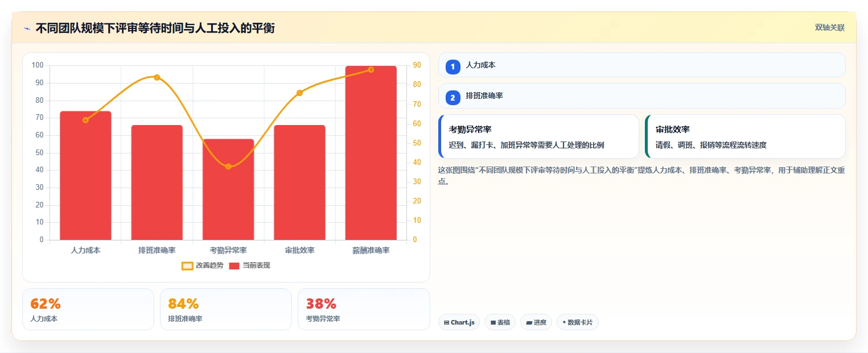868x353 pixels.
Task: Click the 审批效率 x-axis label
Action: tap(299, 251)
